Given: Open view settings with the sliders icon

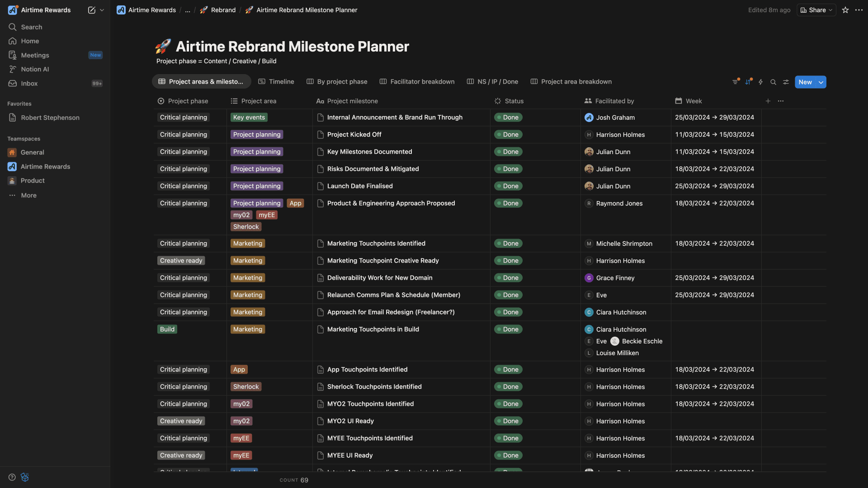Looking at the screenshot, I should click(786, 82).
